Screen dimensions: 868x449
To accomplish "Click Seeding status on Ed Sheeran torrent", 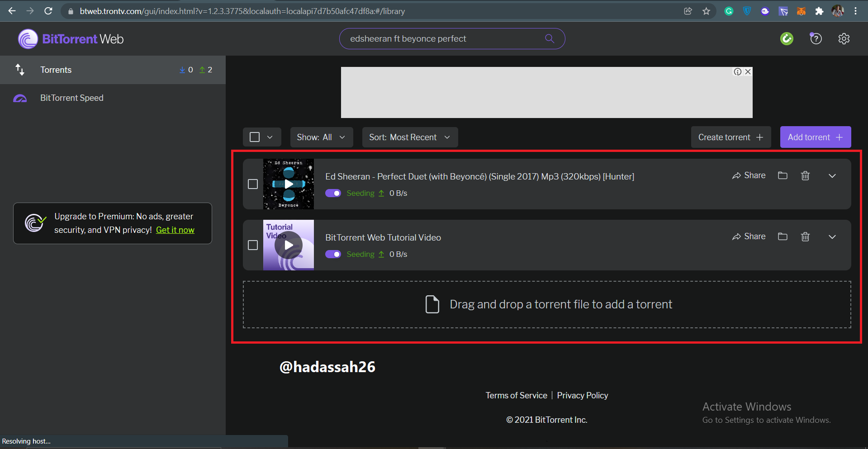I will tap(360, 193).
